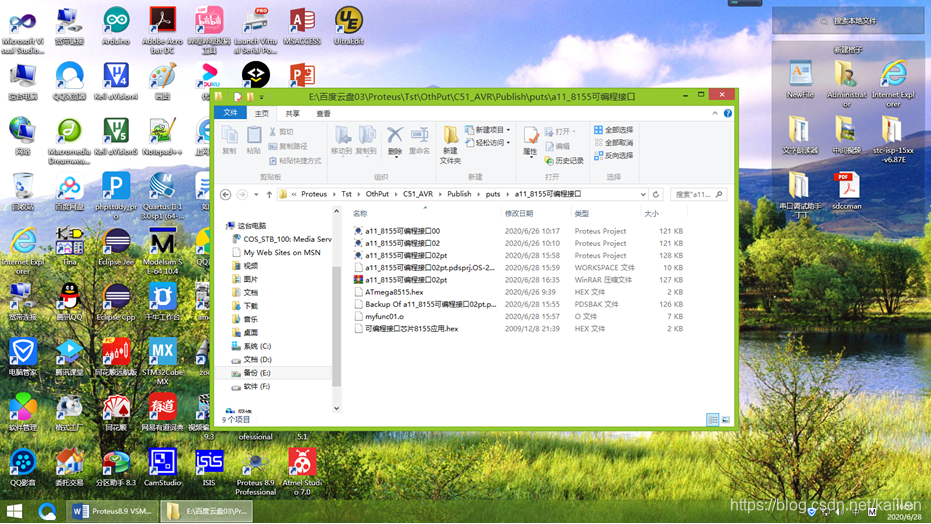The width and height of the screenshot is (931, 524).
Task: Switch to the 主页 ribbon tab
Action: tap(261, 113)
